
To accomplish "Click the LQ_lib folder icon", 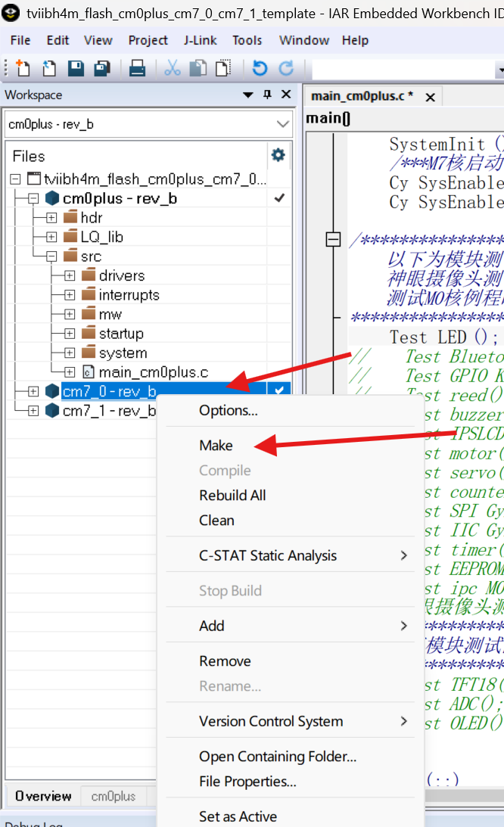I will [70, 236].
